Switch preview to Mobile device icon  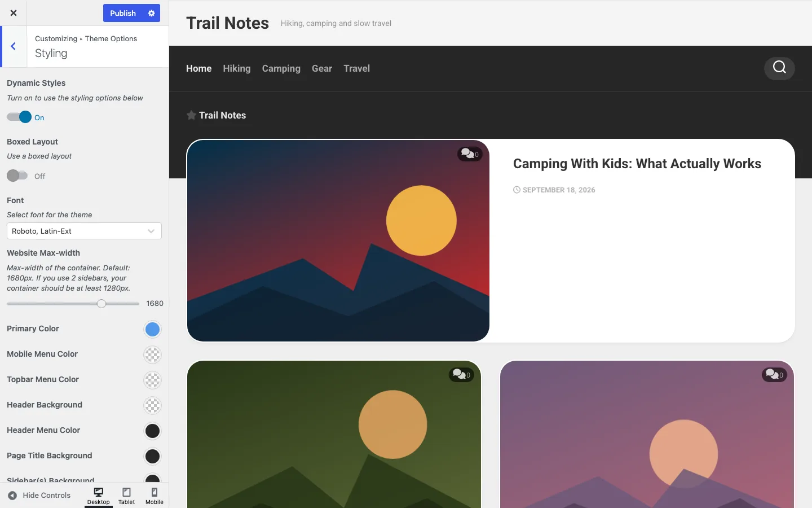[155, 496]
